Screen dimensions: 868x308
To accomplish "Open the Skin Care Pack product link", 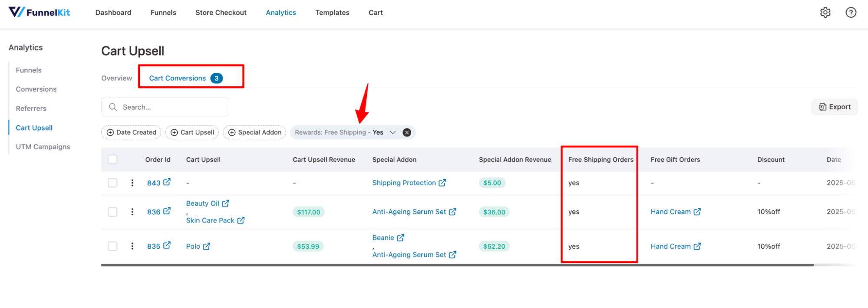I will click(210, 220).
